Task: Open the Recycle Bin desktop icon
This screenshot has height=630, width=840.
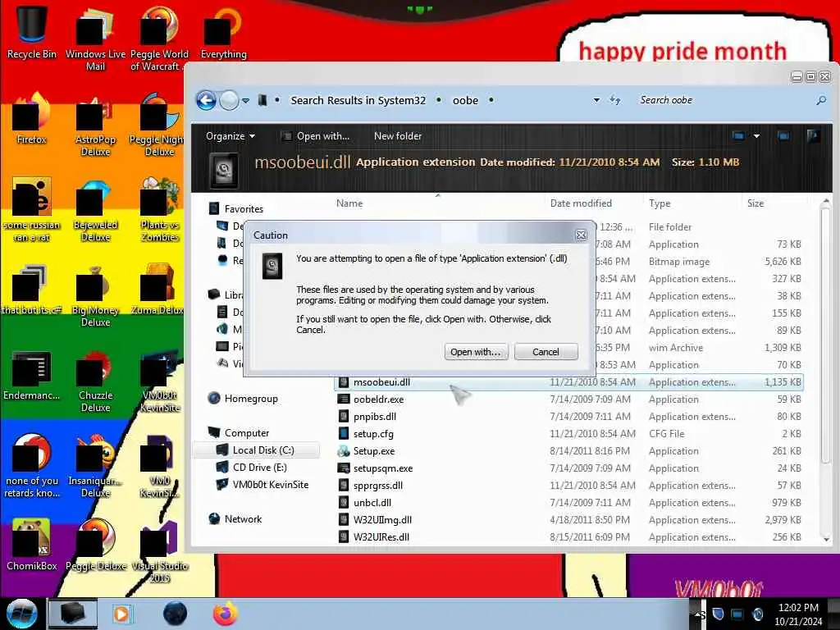Action: tap(32, 32)
